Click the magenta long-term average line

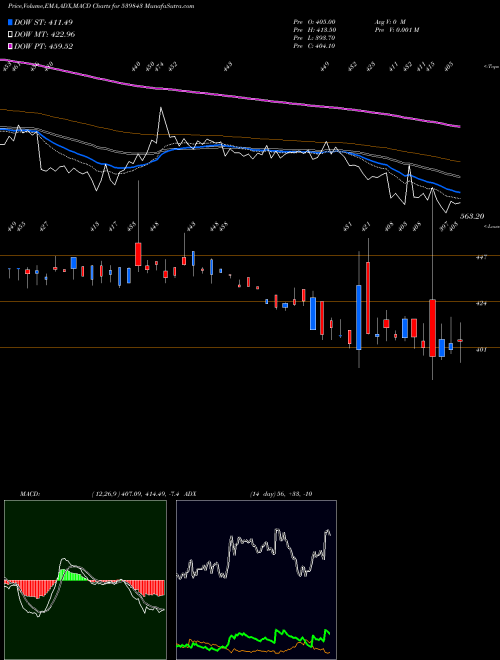[230, 96]
